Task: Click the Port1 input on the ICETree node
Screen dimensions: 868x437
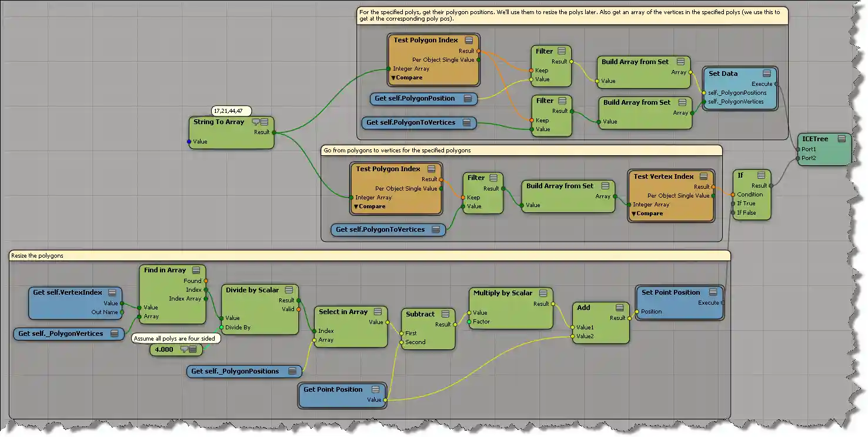Action: point(798,149)
